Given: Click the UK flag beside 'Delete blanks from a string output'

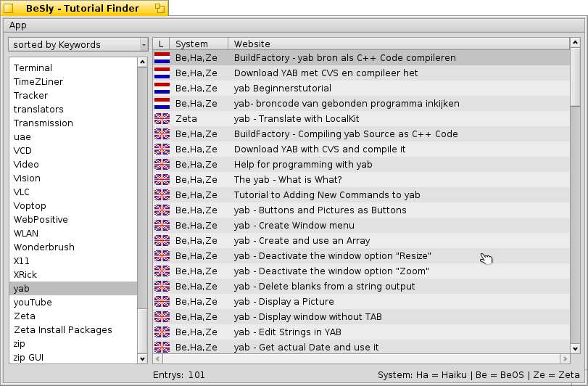Looking at the screenshot, I should [162, 286].
